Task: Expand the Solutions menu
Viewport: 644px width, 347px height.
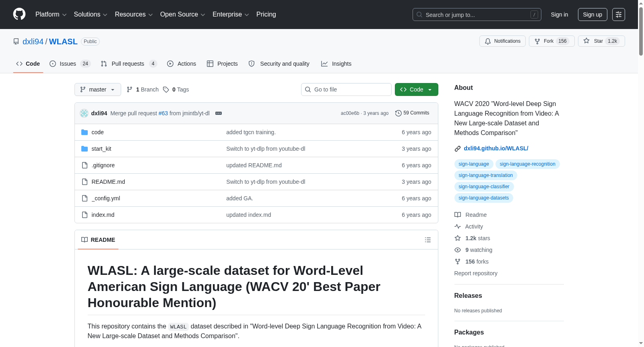Action: tap(91, 15)
